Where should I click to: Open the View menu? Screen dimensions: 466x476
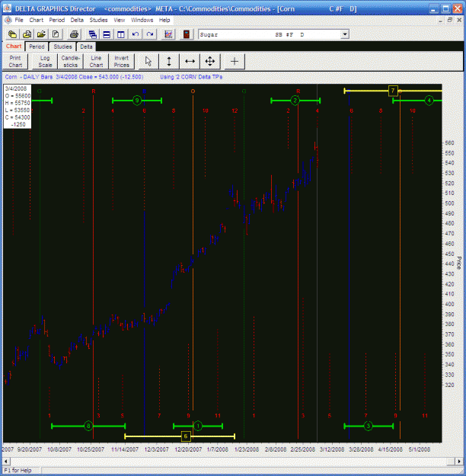click(120, 20)
